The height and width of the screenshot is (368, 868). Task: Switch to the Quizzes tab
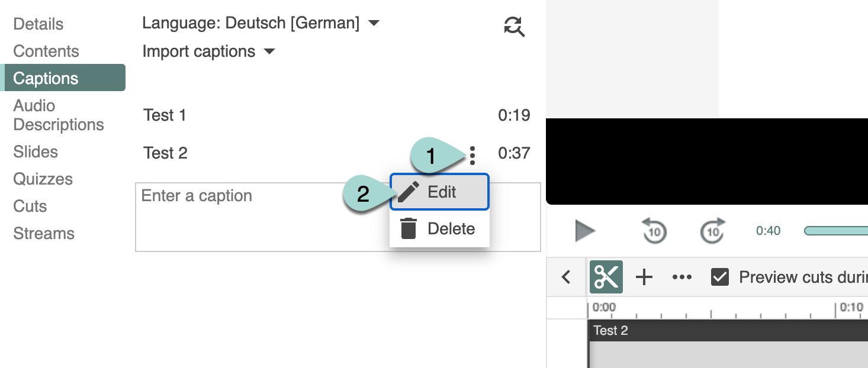(43, 179)
